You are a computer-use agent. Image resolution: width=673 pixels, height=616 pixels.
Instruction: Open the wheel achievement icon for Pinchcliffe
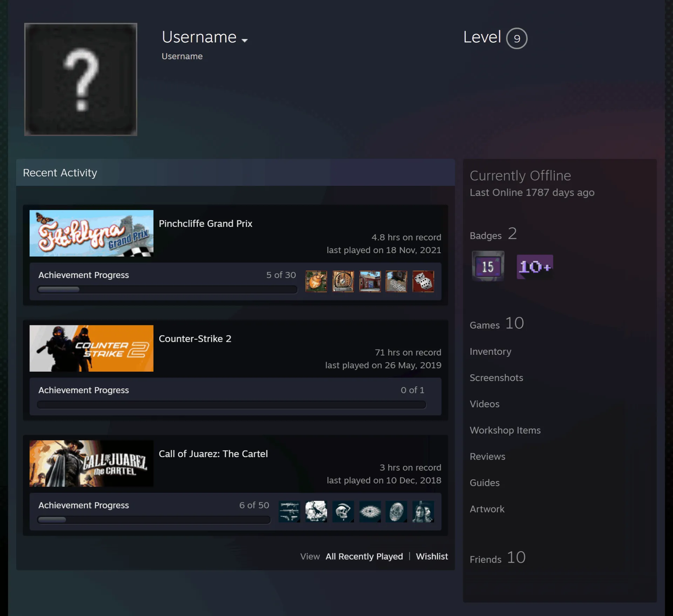click(x=343, y=281)
